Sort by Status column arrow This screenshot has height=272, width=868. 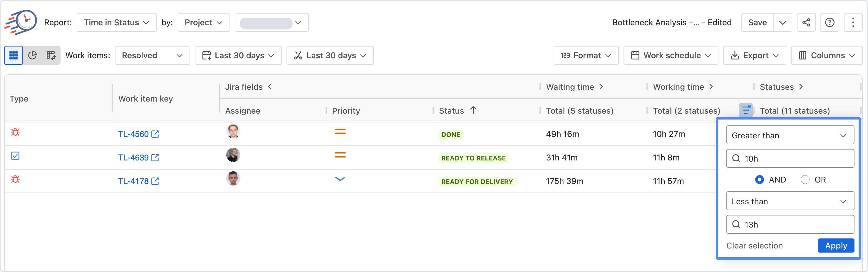click(x=473, y=110)
